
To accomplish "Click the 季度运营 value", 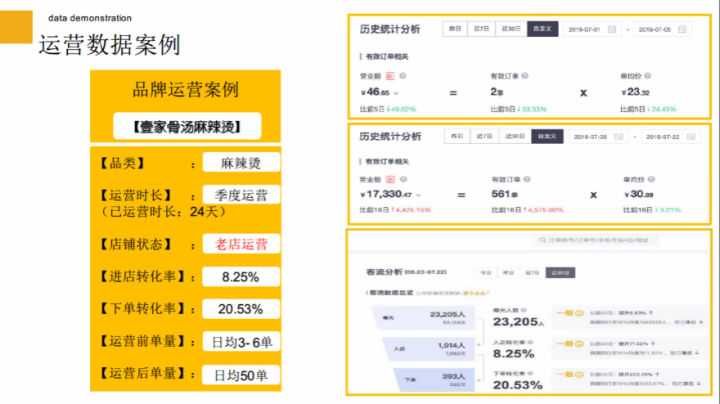I will point(241,195).
